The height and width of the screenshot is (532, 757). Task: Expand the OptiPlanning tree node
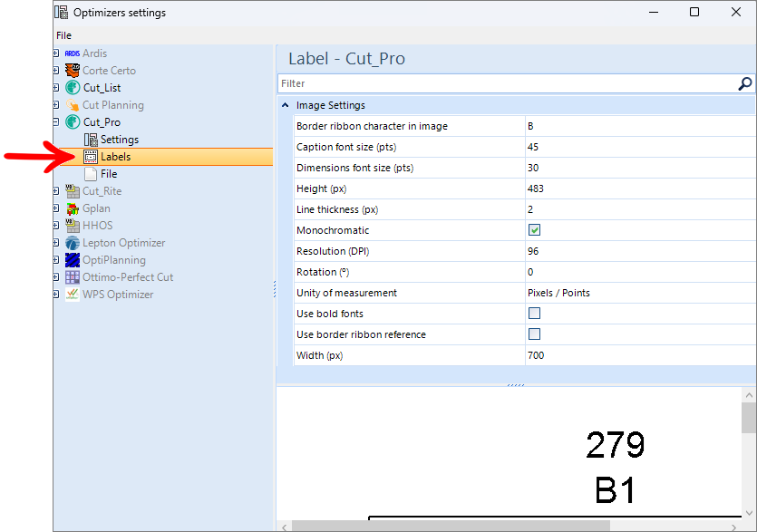pyautogui.click(x=56, y=260)
